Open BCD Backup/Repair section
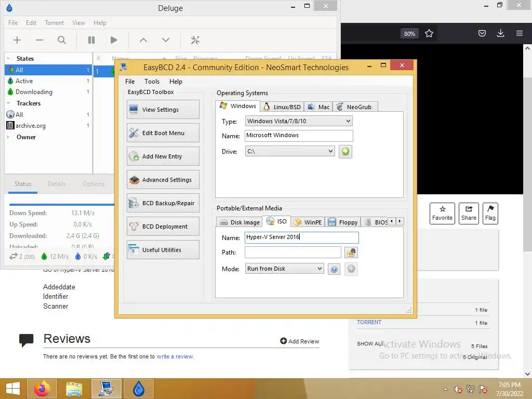The height and width of the screenshot is (399, 532). click(x=163, y=203)
